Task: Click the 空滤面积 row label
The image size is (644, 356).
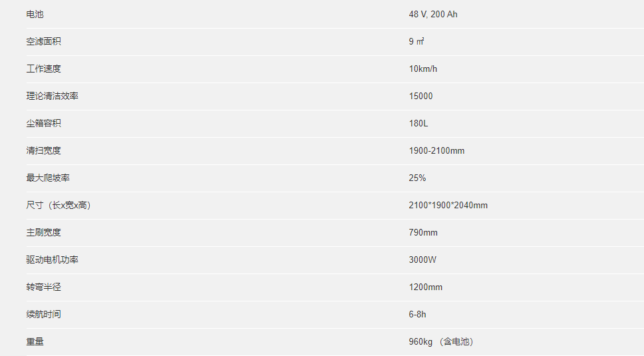Action: click(x=43, y=41)
